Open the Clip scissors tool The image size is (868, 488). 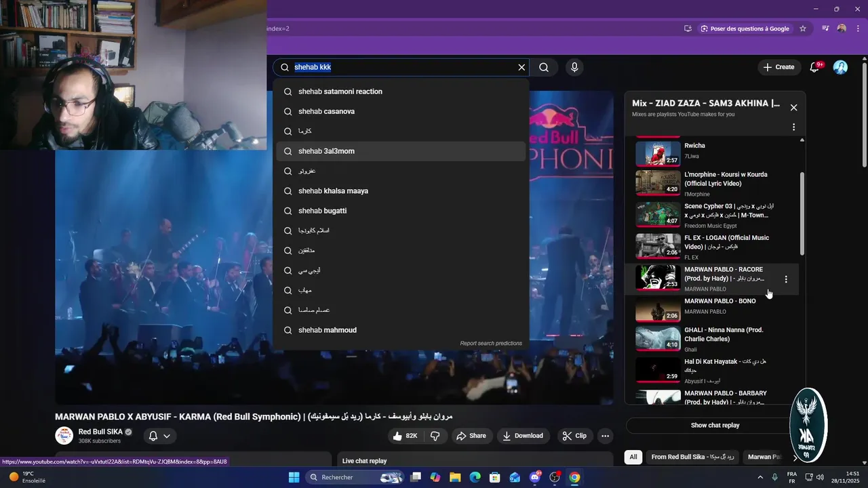(574, 436)
